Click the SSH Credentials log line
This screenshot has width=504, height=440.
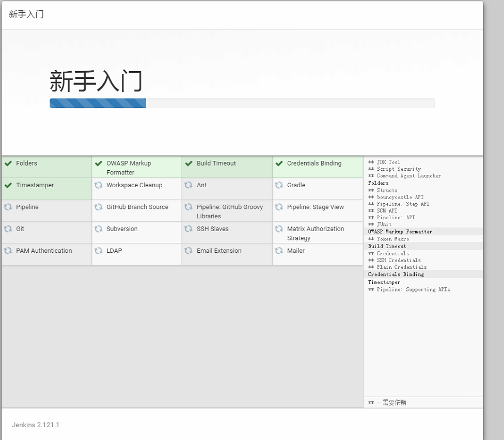click(x=395, y=260)
